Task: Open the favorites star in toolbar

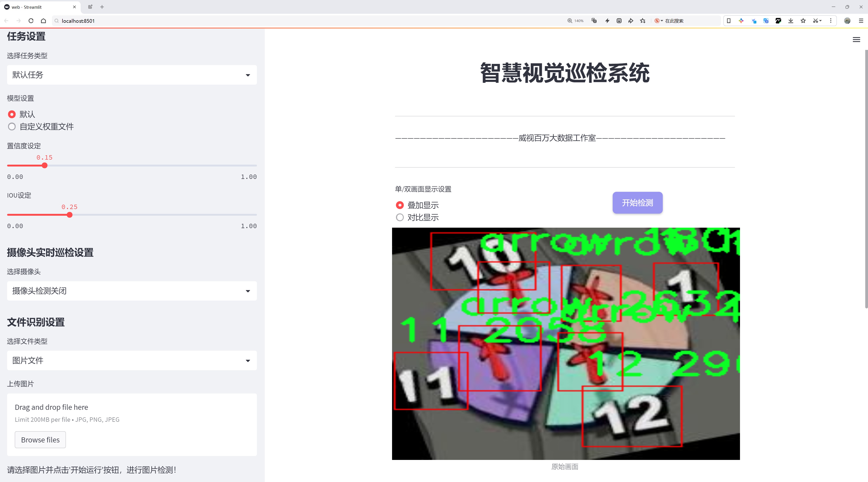Action: pyautogui.click(x=803, y=20)
